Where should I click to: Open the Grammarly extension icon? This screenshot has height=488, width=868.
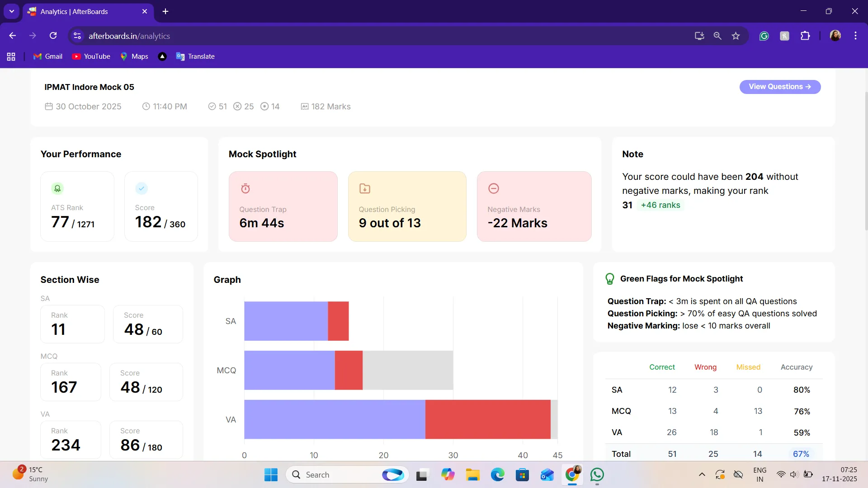(x=764, y=36)
